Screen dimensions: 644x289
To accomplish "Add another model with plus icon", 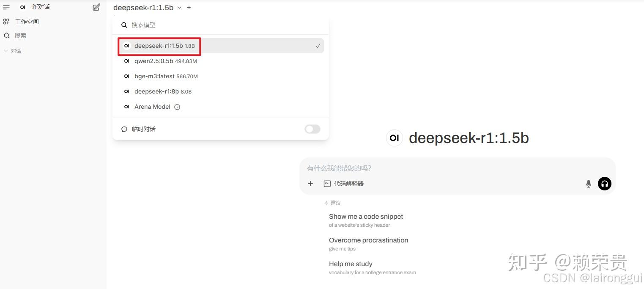I will pyautogui.click(x=189, y=8).
